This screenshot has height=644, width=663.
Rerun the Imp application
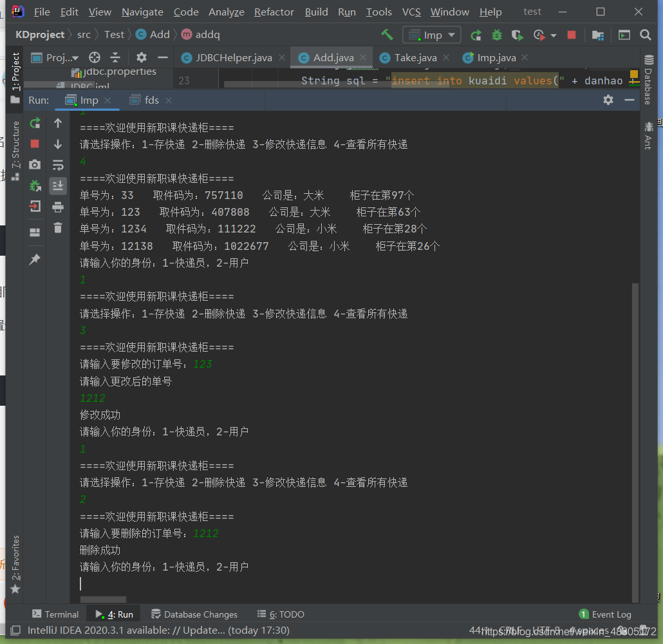35,122
